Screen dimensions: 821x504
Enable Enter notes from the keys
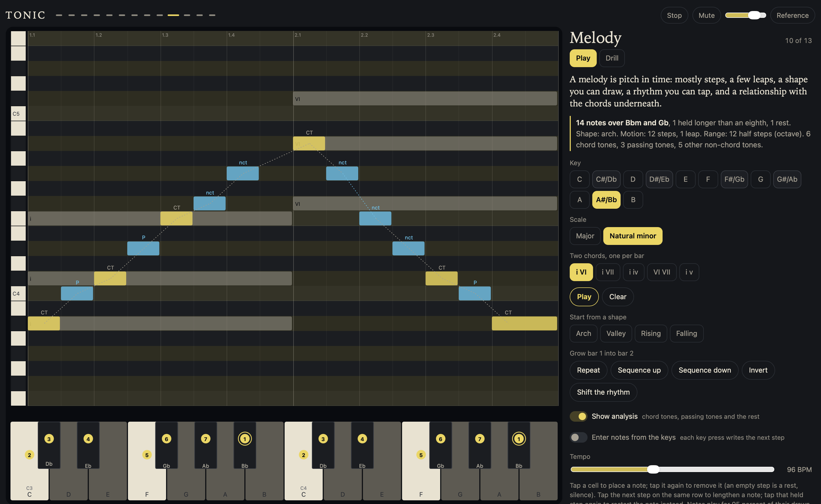[578, 437]
